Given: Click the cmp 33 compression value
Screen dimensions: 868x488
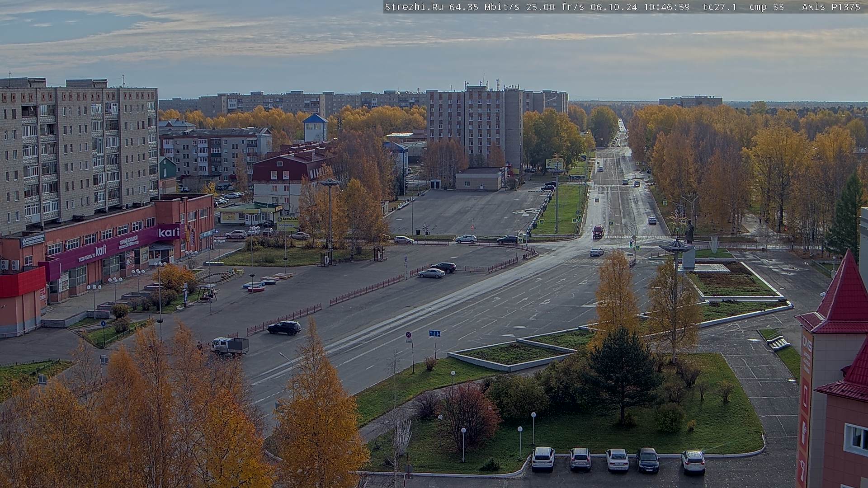Looking at the screenshot, I should [767, 7].
